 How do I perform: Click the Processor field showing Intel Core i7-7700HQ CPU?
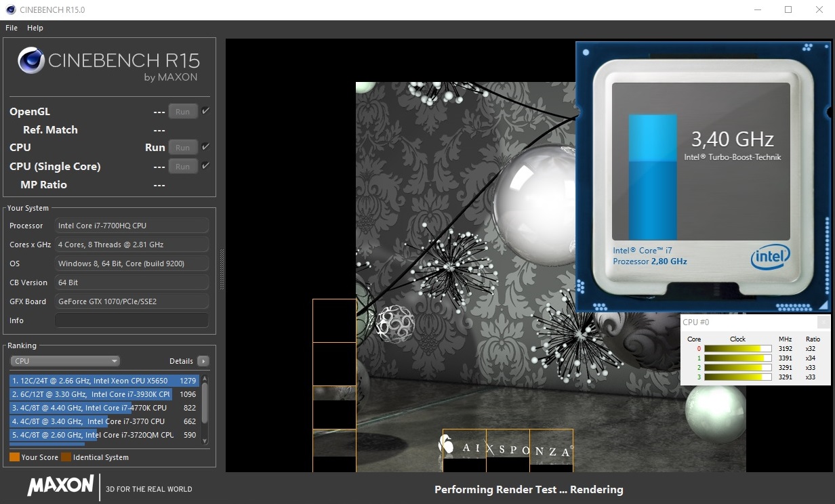[x=131, y=226]
